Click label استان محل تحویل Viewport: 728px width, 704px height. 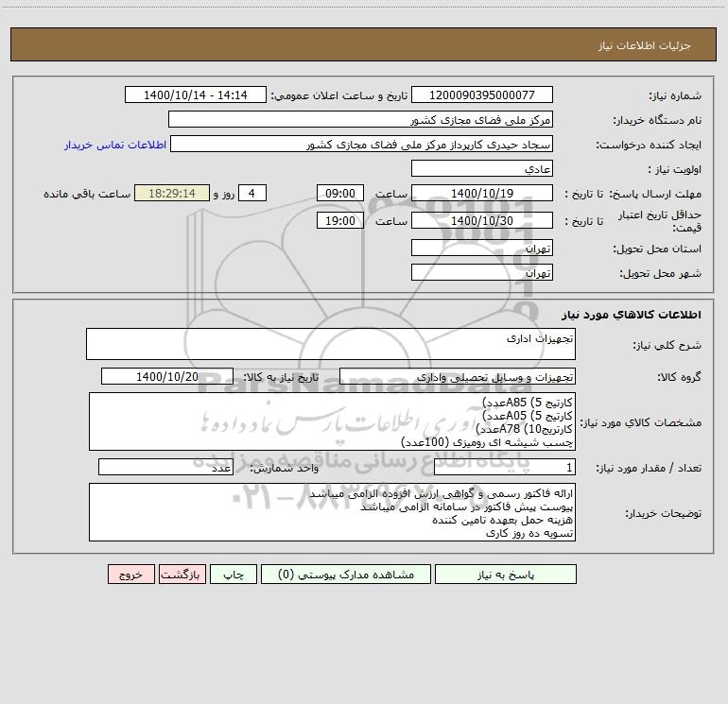click(x=657, y=249)
